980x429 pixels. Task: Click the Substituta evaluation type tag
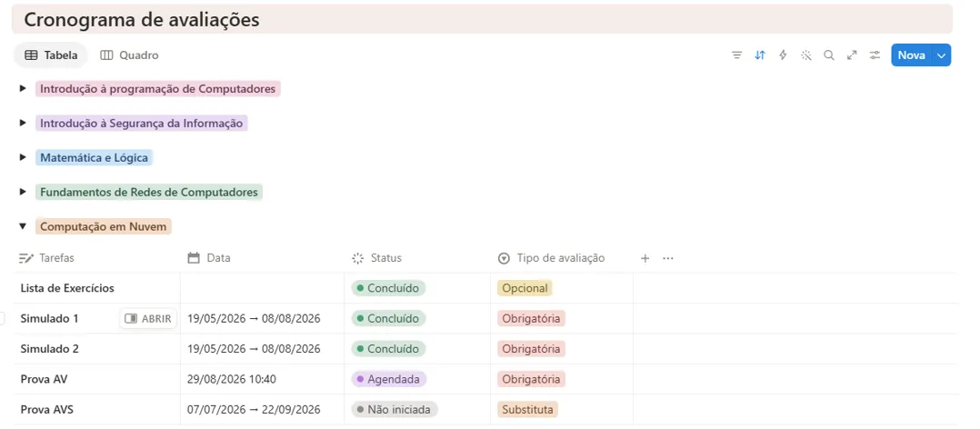pos(527,410)
